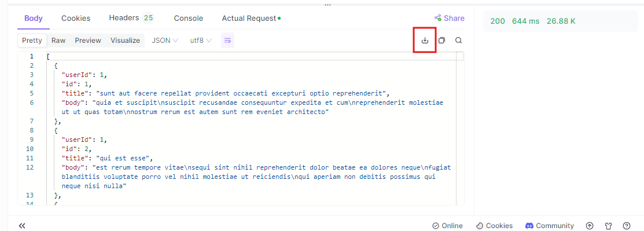Viewport: 644px width, 231px height.
Task: Switch to the Cookies response tab
Action: click(76, 18)
